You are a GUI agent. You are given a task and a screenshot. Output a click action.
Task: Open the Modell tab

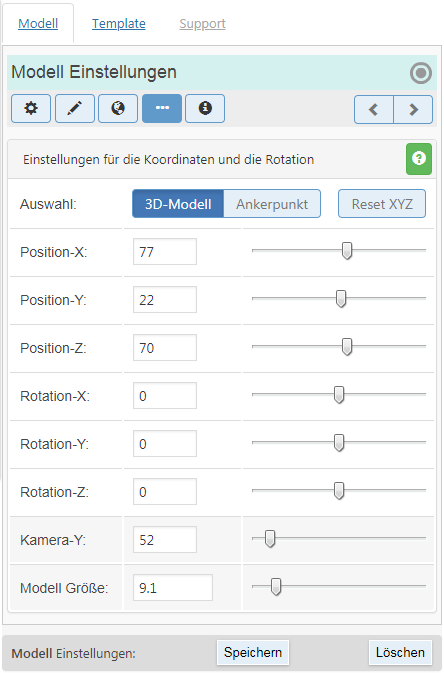[x=38, y=24]
